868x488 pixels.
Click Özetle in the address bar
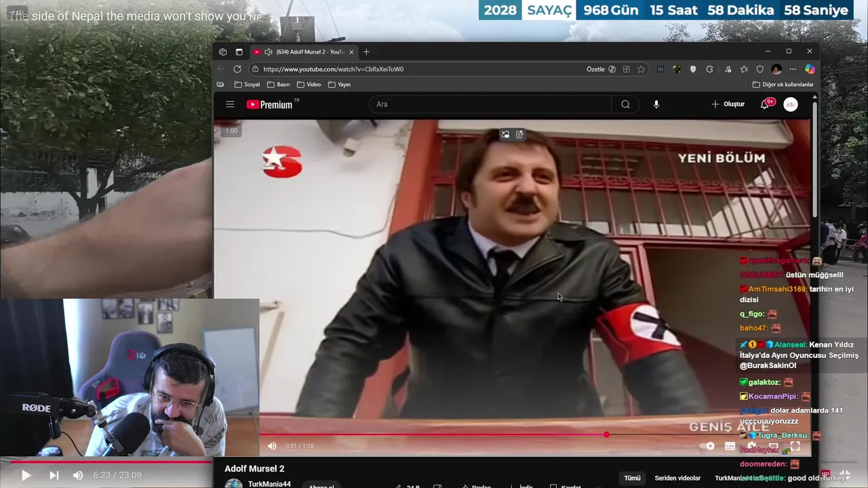click(601, 69)
